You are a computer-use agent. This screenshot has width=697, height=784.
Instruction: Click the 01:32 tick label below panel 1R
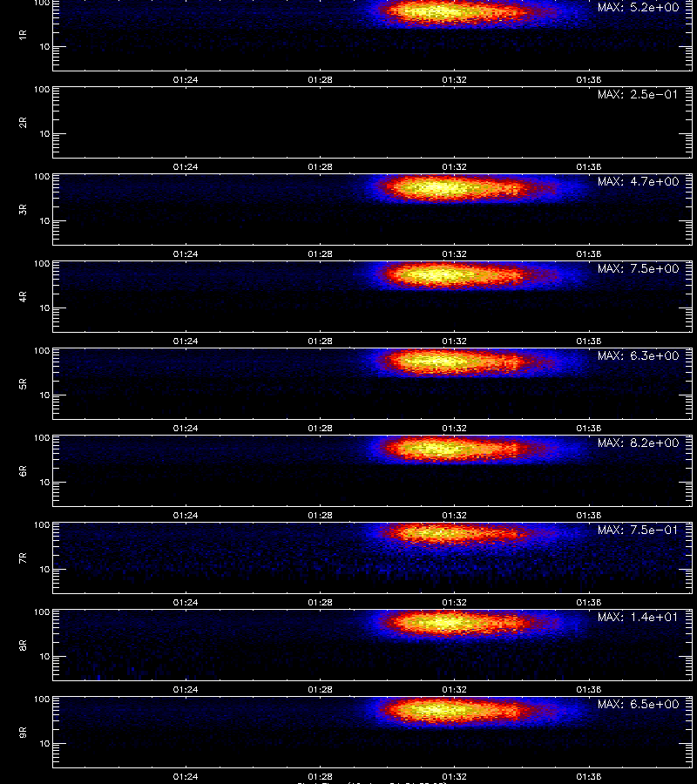(x=454, y=79)
